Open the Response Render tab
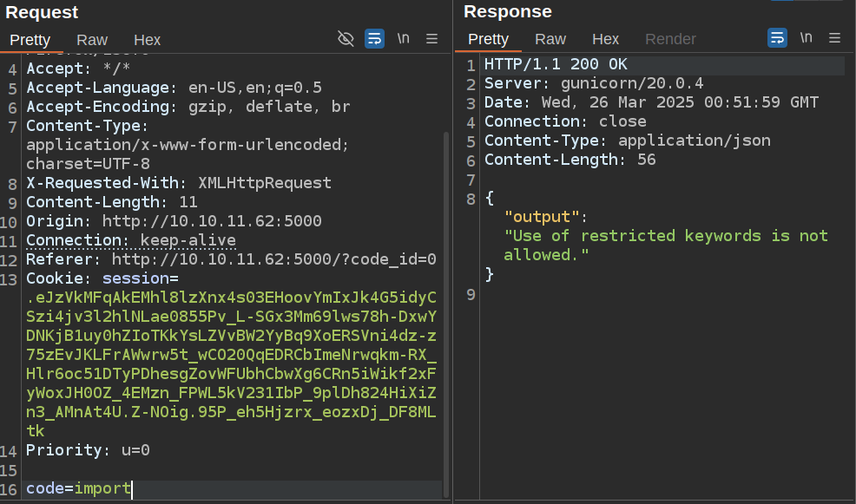856x504 pixels. coord(670,39)
